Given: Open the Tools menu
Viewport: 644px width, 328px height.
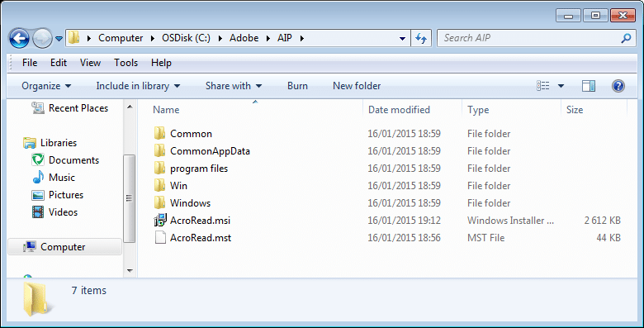Looking at the screenshot, I should [x=125, y=63].
